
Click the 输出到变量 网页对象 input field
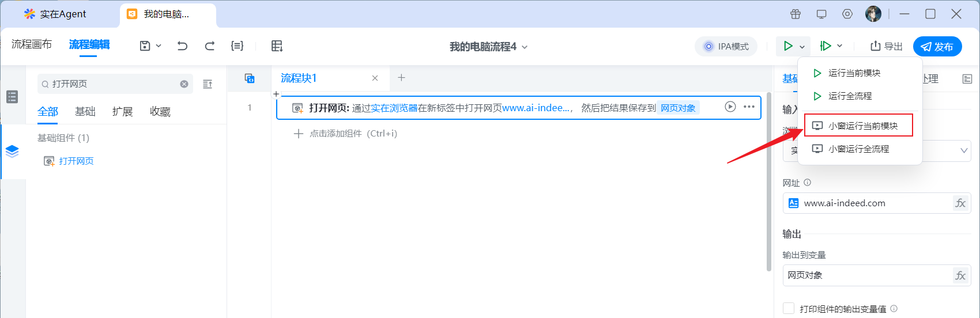[868, 275]
